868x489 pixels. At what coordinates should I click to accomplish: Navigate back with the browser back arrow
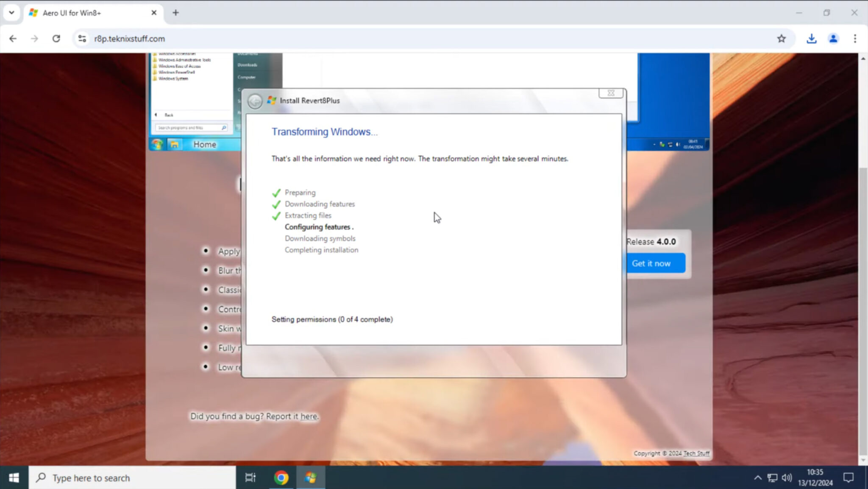click(13, 39)
